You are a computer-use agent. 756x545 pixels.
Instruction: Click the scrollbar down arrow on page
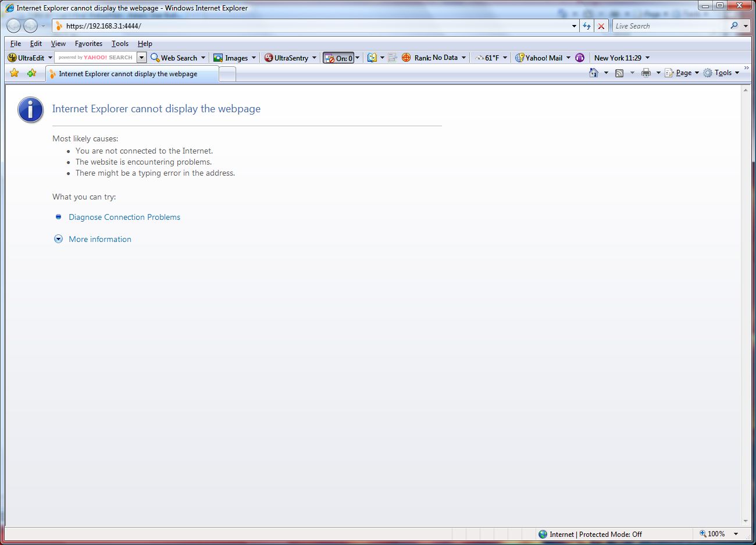click(746, 521)
